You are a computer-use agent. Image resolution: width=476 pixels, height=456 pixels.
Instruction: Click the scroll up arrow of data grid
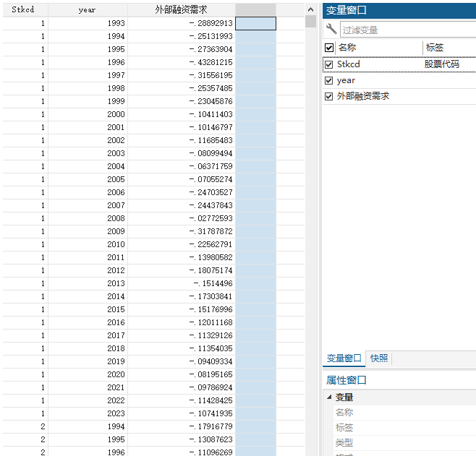[x=310, y=9]
